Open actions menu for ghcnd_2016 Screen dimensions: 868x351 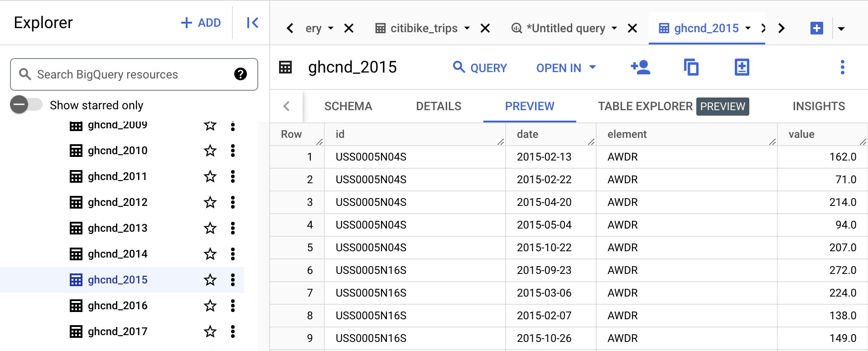(233, 306)
